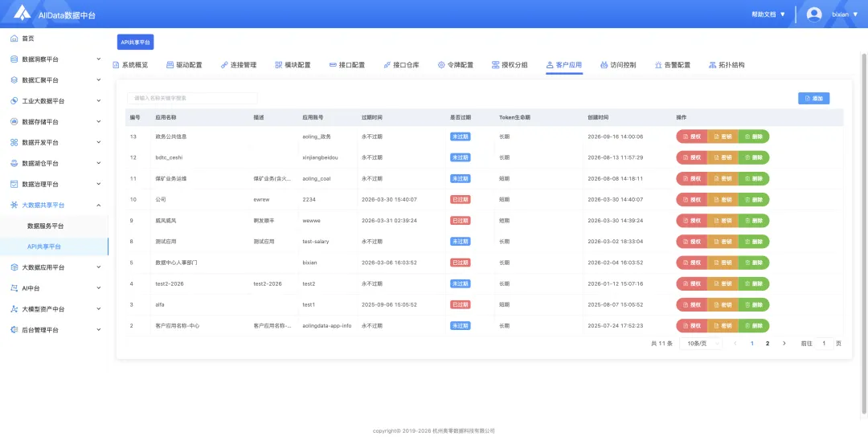Click the aolingdata-app-info account cell
Screen dimensions: 868x440
[326, 325]
